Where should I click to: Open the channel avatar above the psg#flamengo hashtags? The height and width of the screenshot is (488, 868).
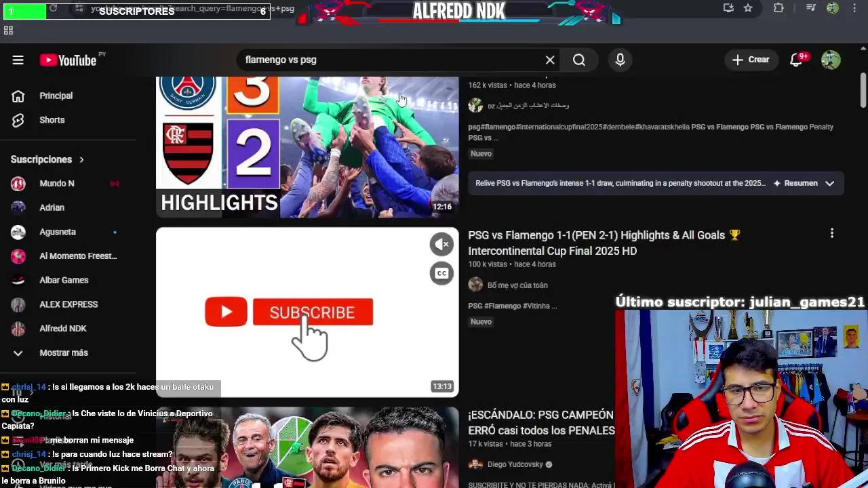pos(475,106)
